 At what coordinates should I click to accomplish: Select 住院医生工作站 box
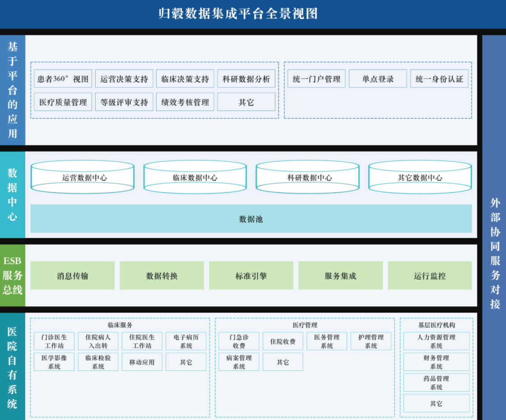[x=142, y=342]
